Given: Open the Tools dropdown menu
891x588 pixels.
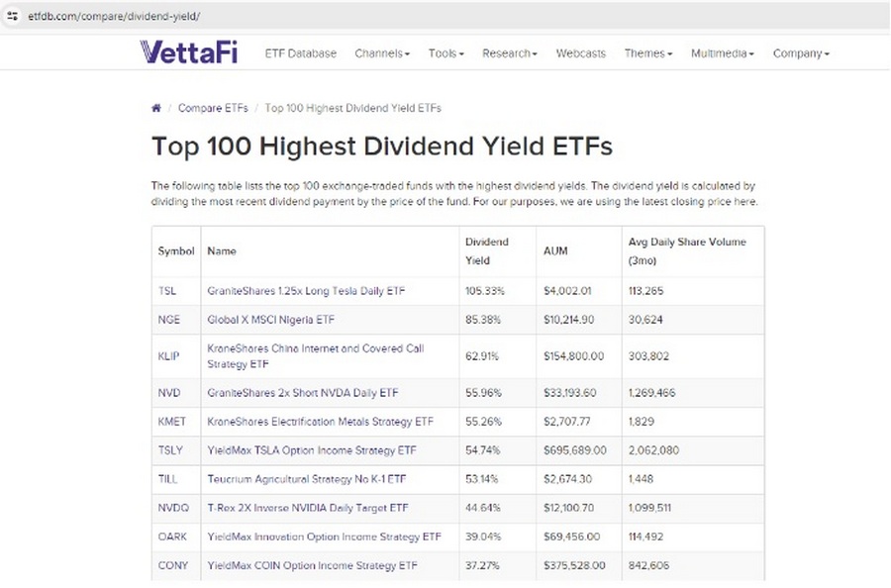Looking at the screenshot, I should [x=444, y=54].
